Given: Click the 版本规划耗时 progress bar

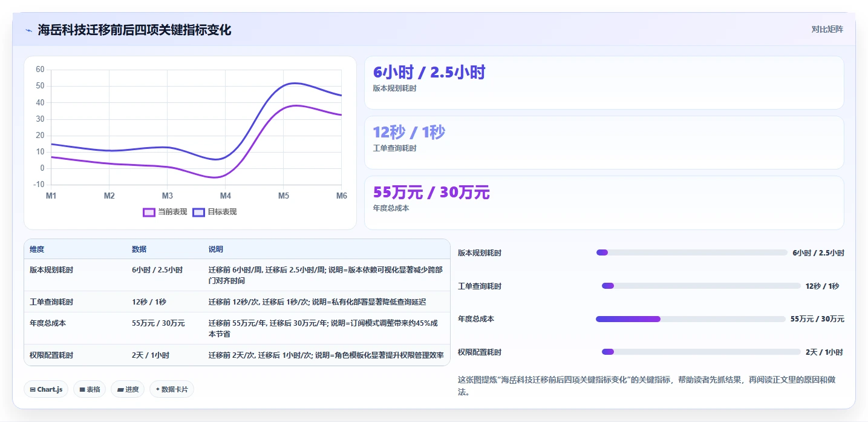Looking at the screenshot, I should [x=692, y=252].
